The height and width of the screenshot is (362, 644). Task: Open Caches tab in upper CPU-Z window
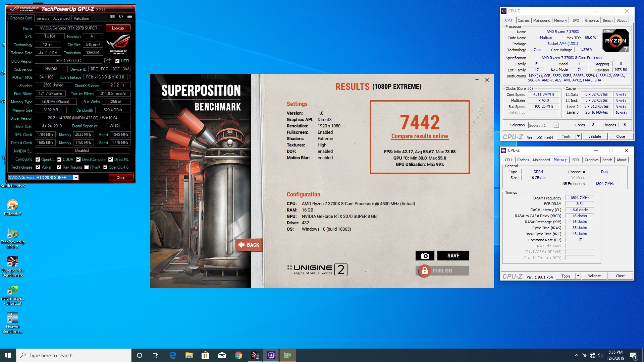coord(523,20)
